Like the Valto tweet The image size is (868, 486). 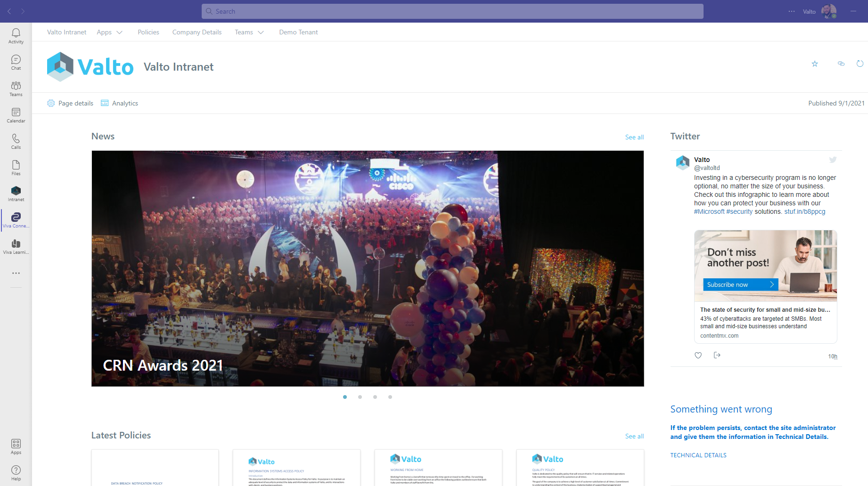pyautogui.click(x=698, y=355)
